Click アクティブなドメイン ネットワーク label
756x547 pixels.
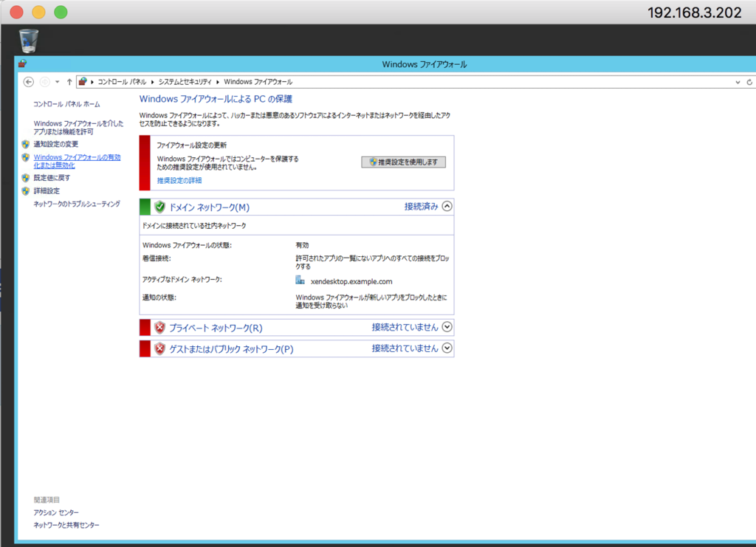click(x=182, y=280)
